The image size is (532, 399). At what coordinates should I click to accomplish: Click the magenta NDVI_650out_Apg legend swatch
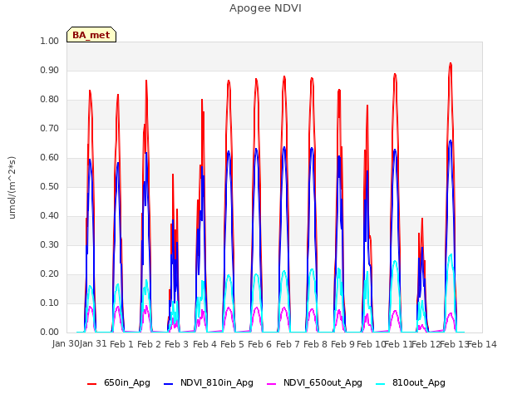[272, 384]
